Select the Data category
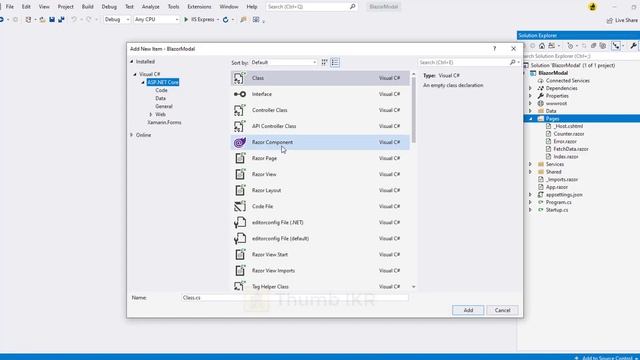 160,98
